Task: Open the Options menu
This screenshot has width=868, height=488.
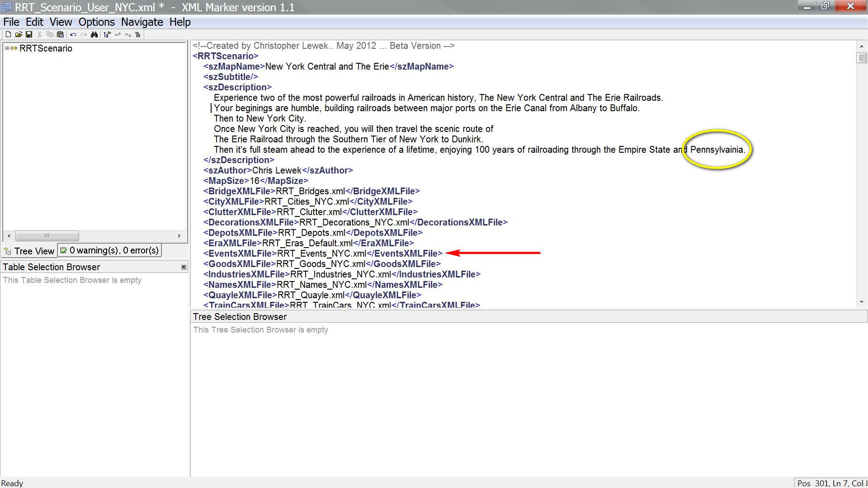Action: (97, 22)
